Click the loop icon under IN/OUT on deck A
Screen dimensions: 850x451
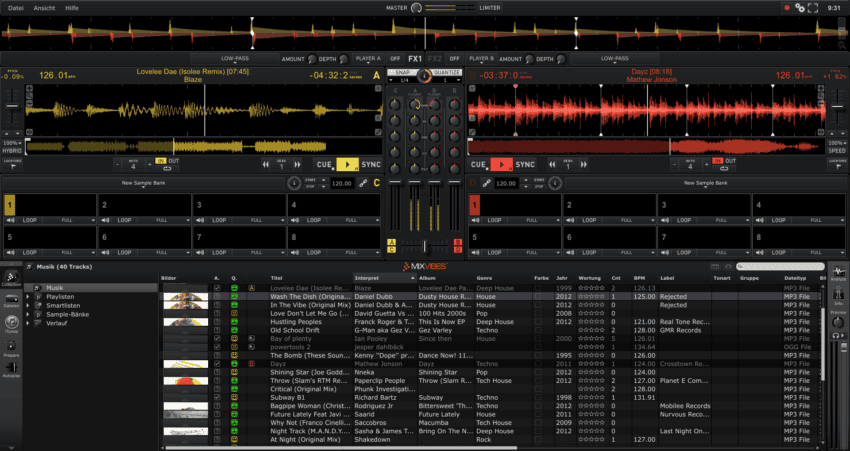click(x=168, y=169)
